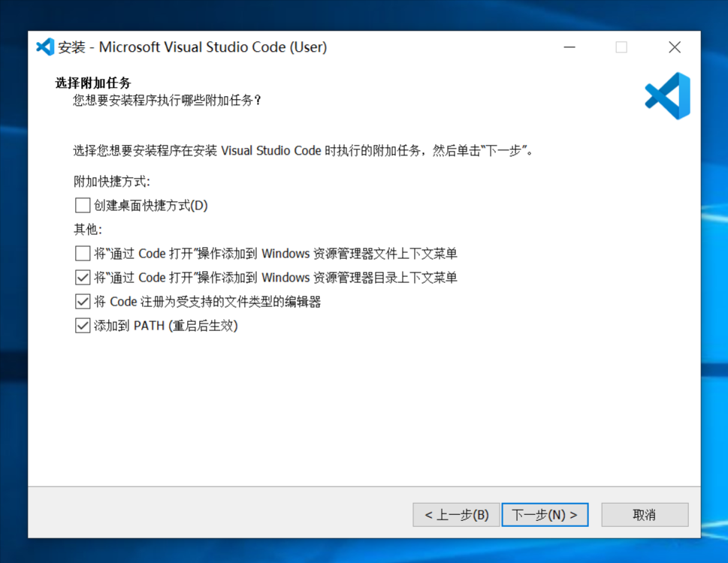The width and height of the screenshot is (728, 563).
Task: Uncheck 添加到 PATH (重启后生效)
Action: point(83,326)
